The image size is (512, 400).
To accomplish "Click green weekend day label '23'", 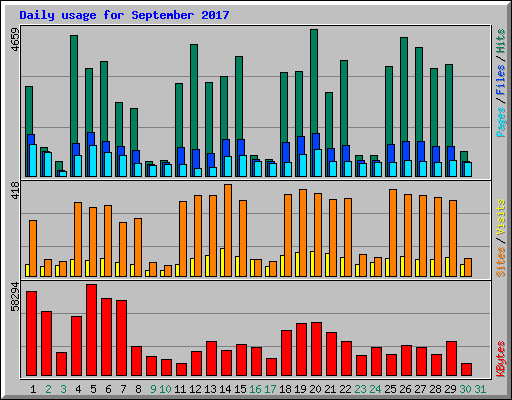I will pos(360,389).
